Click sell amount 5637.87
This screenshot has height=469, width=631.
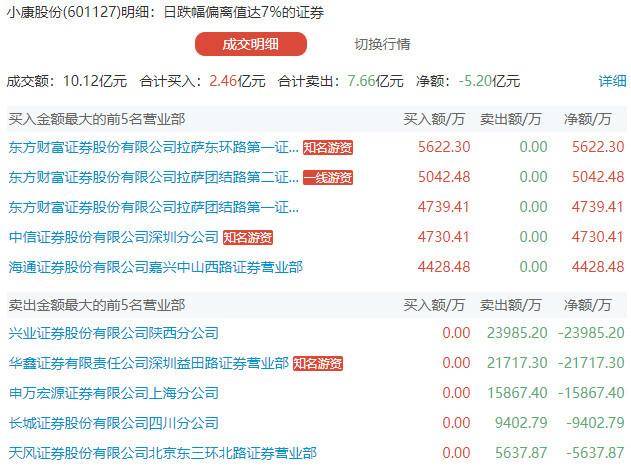click(521, 453)
